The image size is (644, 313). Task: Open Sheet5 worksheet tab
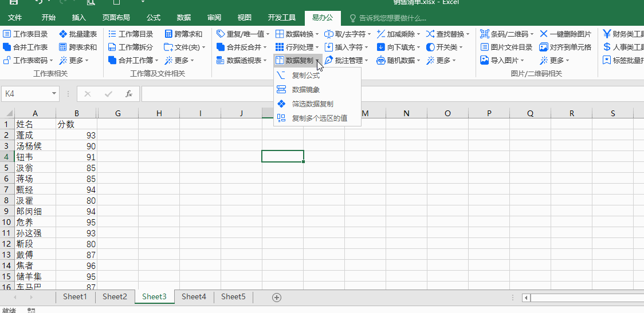pos(233,296)
